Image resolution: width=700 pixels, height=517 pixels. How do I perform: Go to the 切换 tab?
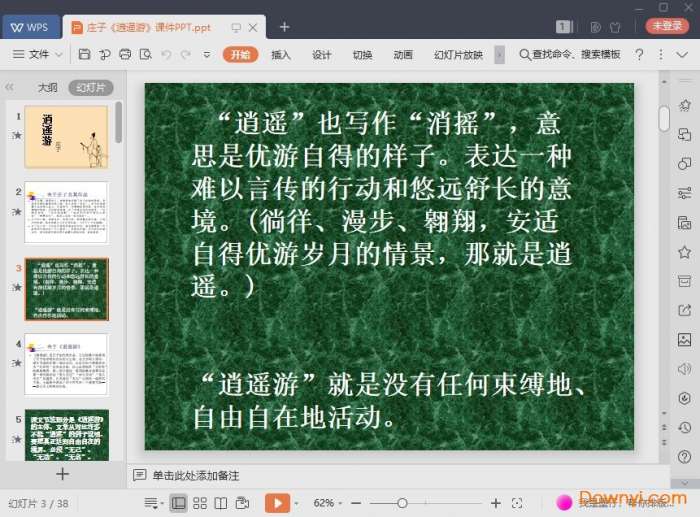tap(362, 54)
